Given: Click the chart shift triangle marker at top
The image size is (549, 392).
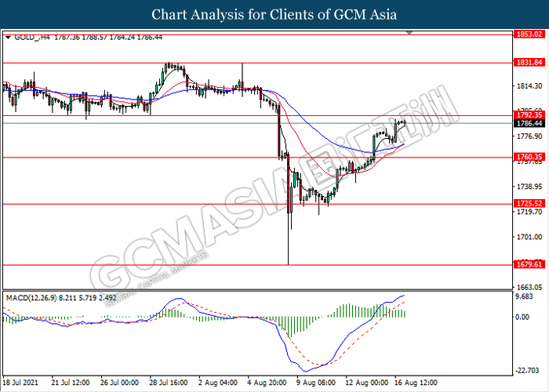Looking at the screenshot, I should (409, 33).
